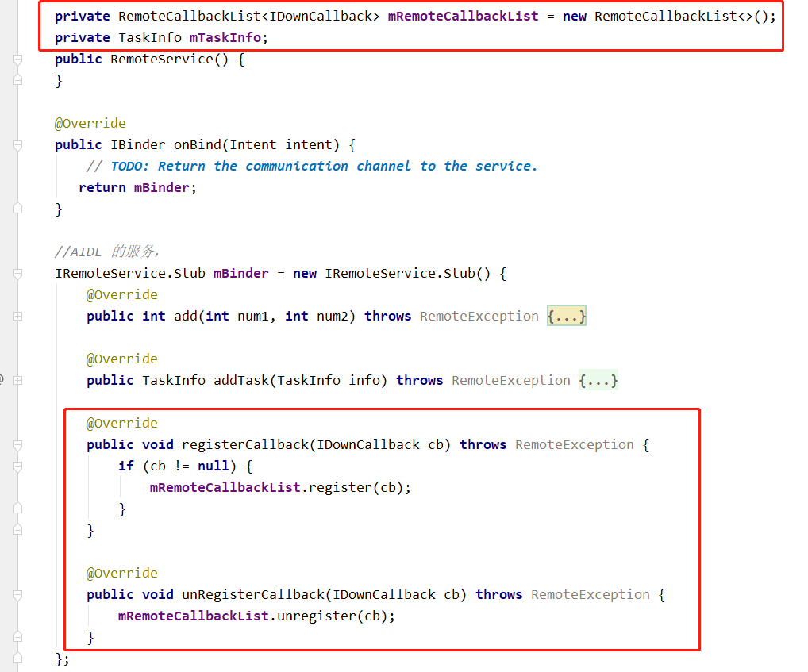Click the //AIDL comment line
The height and width of the screenshot is (672, 808).
tap(108, 252)
